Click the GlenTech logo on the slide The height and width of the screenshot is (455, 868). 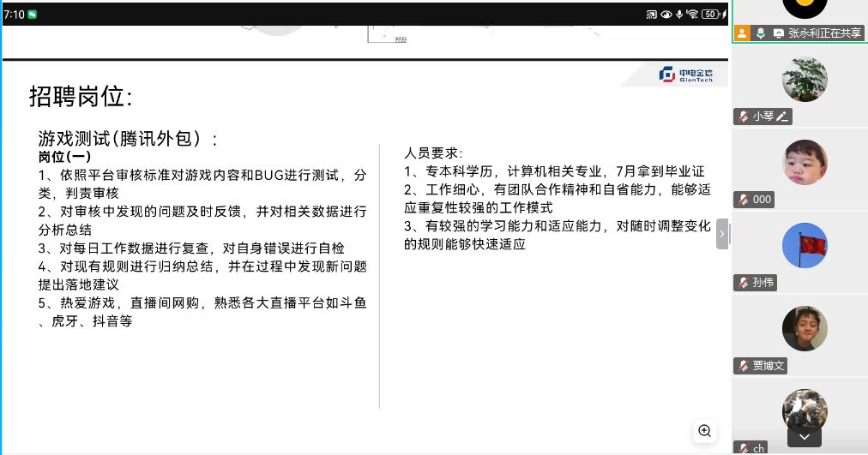point(685,75)
